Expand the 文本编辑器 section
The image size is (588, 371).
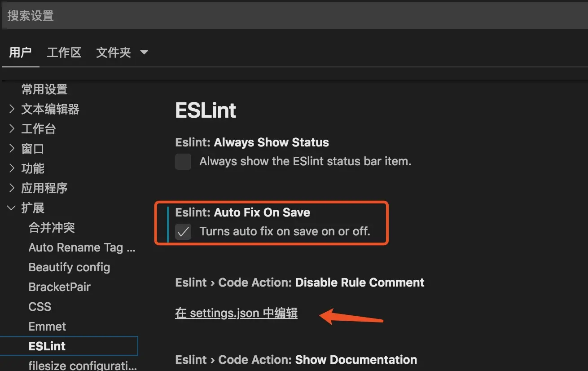tap(50, 109)
